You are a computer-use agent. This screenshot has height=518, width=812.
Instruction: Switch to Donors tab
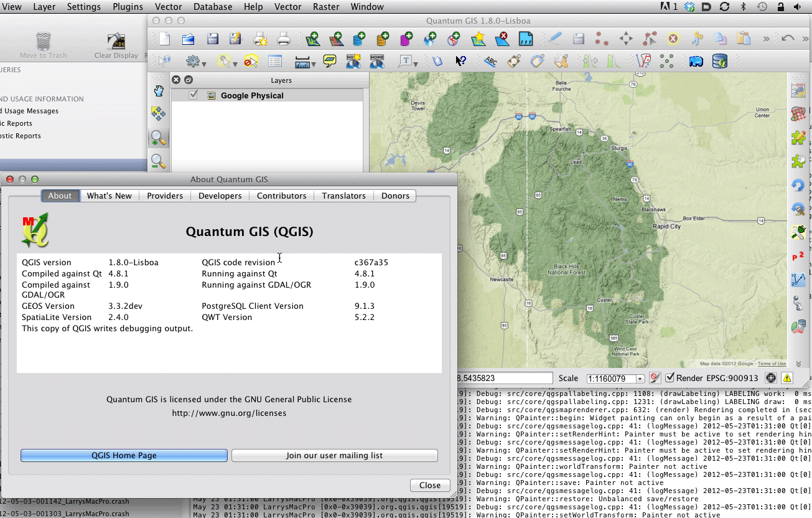(x=395, y=195)
